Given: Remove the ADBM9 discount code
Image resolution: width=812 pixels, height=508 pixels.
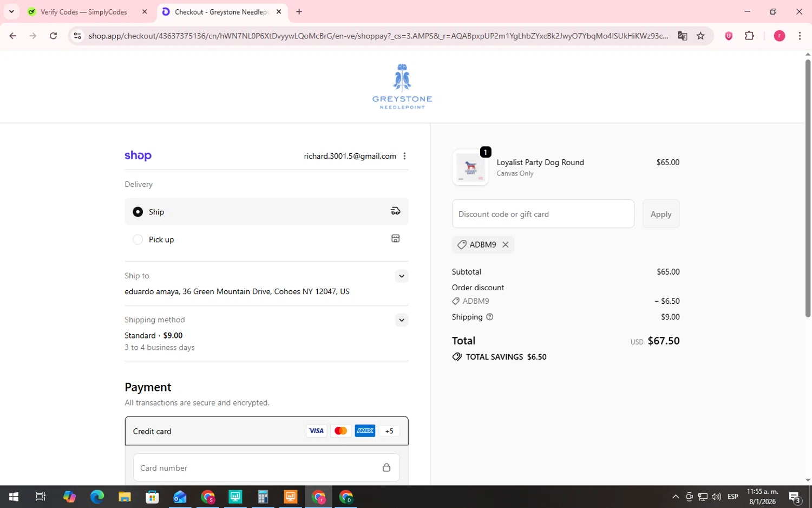Looking at the screenshot, I should [x=506, y=245].
